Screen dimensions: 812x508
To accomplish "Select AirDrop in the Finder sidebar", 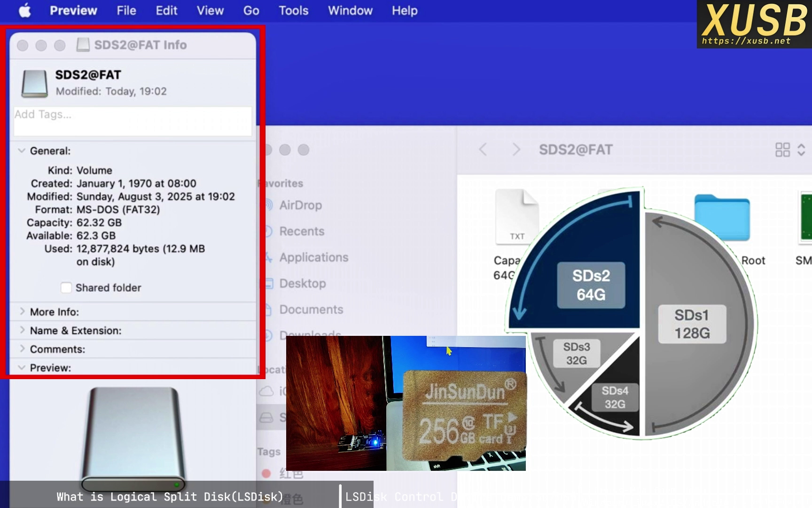I will (x=300, y=205).
